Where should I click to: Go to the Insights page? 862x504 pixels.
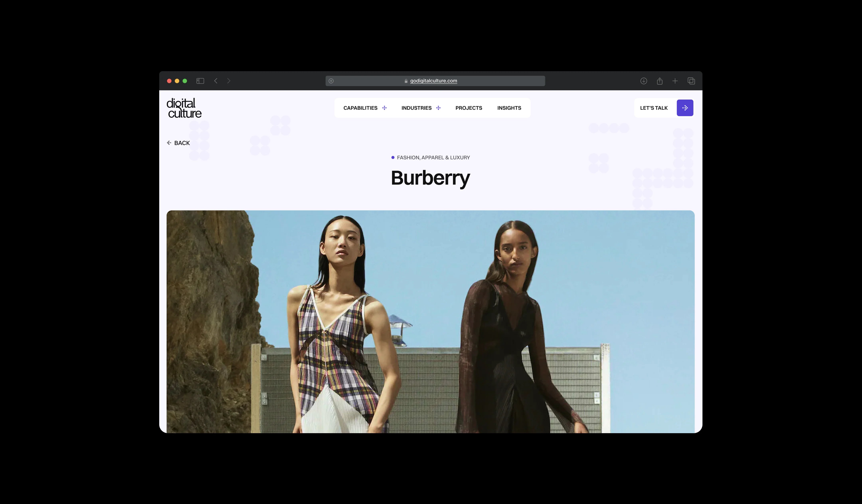click(509, 108)
